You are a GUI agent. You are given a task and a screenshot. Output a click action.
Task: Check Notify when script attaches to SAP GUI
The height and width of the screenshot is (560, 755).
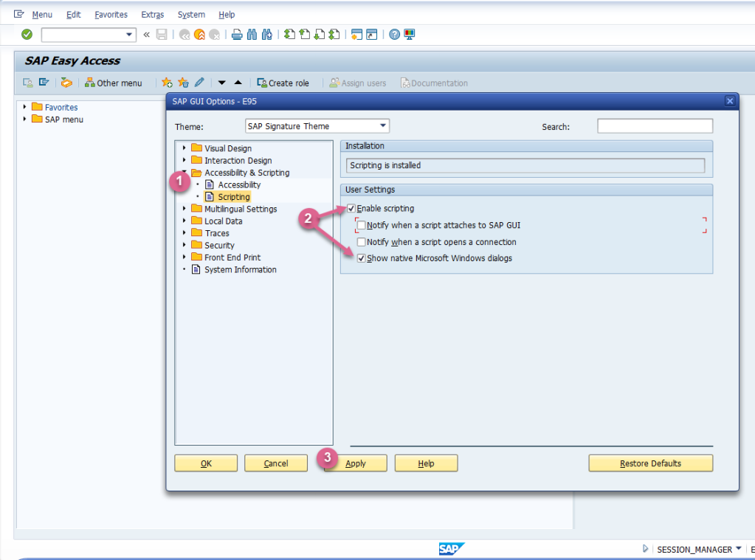click(x=362, y=225)
